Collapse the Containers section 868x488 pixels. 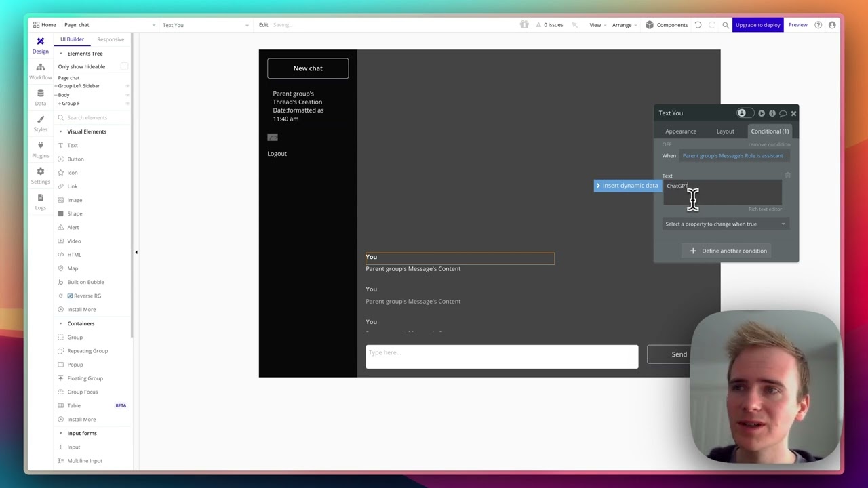(x=60, y=323)
